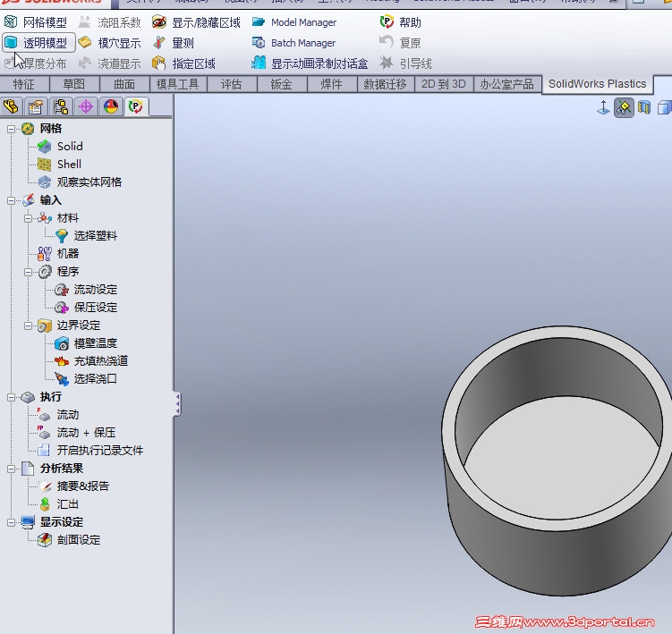Collapse the 执行 tree node
This screenshot has width=672, height=634.
point(11,398)
